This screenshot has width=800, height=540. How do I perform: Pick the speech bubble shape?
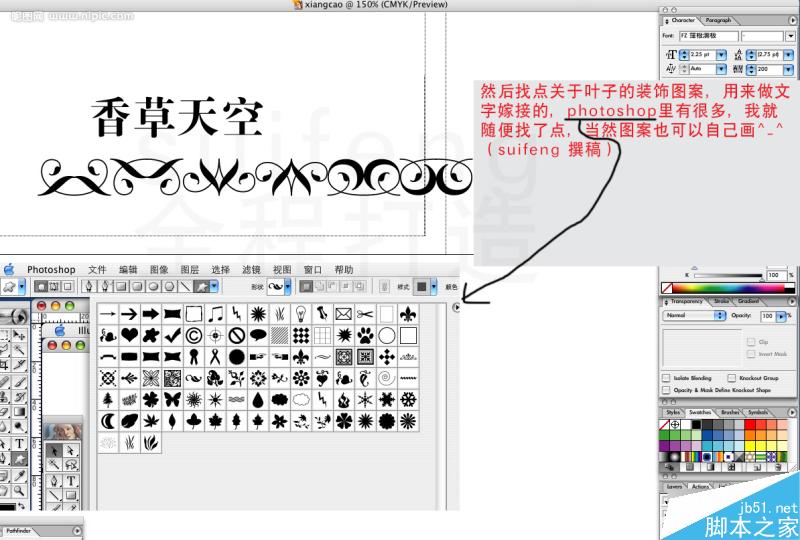pos(258,335)
